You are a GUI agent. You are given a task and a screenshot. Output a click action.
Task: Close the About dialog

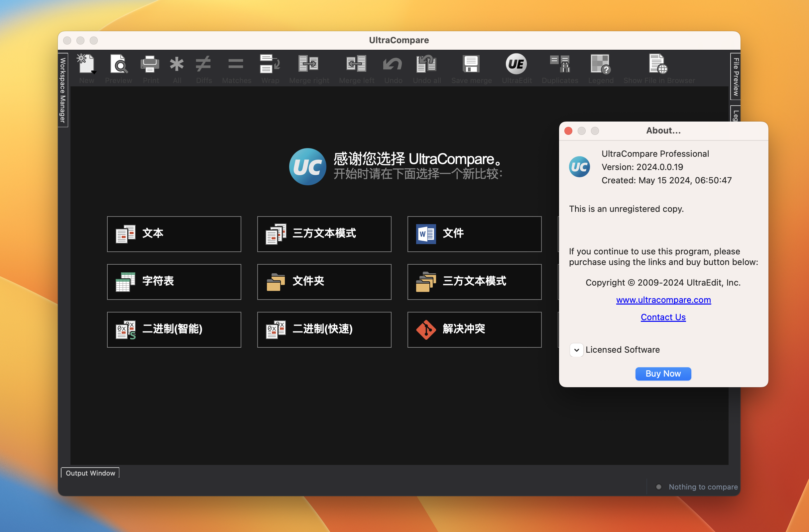coord(568,131)
